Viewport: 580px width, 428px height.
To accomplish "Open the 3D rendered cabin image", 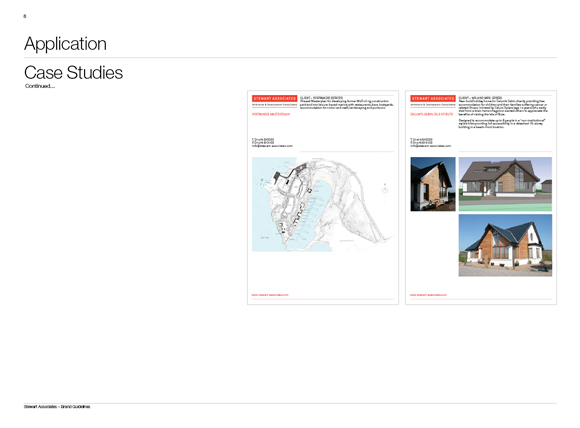I will pyautogui.click(x=505, y=184).
